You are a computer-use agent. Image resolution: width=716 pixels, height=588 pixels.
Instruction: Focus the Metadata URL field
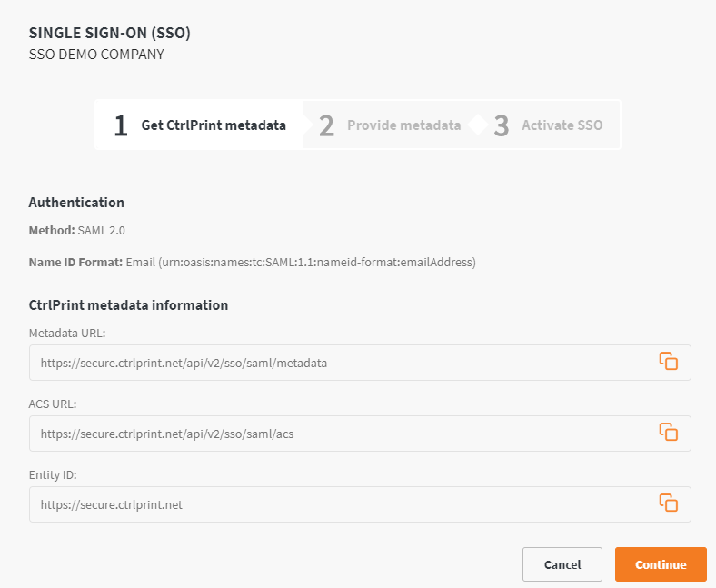pyautogui.click(x=360, y=363)
